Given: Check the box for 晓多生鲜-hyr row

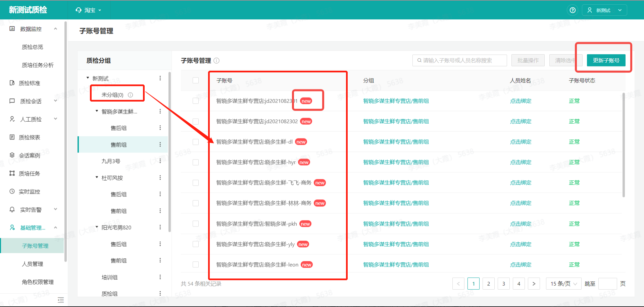Looking at the screenshot, I should tap(196, 162).
